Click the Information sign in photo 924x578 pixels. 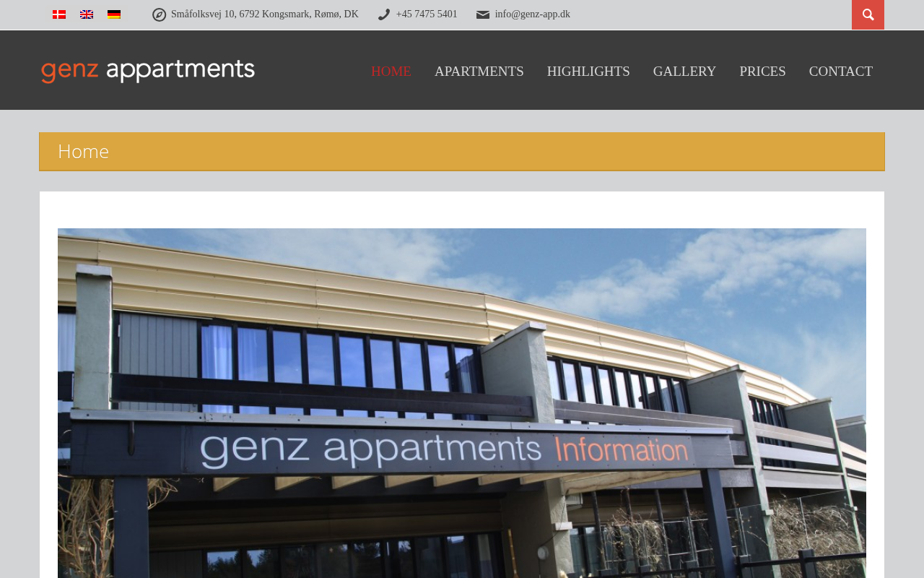pos(622,450)
